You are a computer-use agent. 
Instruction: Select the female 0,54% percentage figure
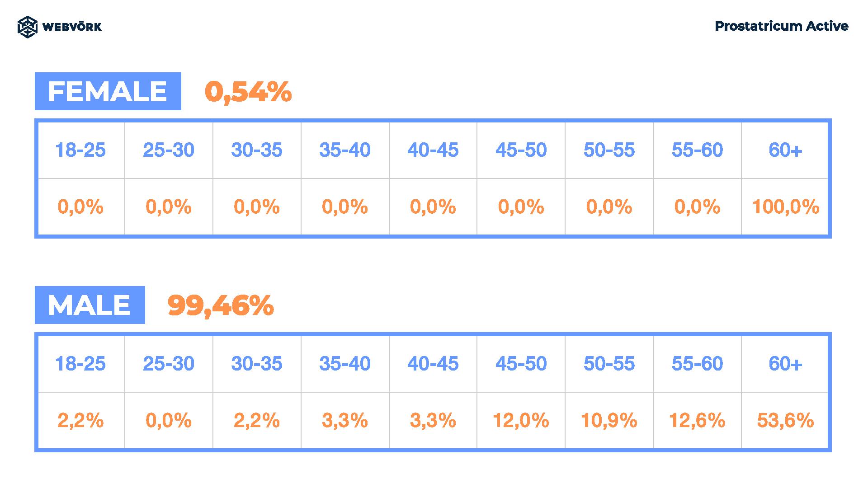coord(248,92)
